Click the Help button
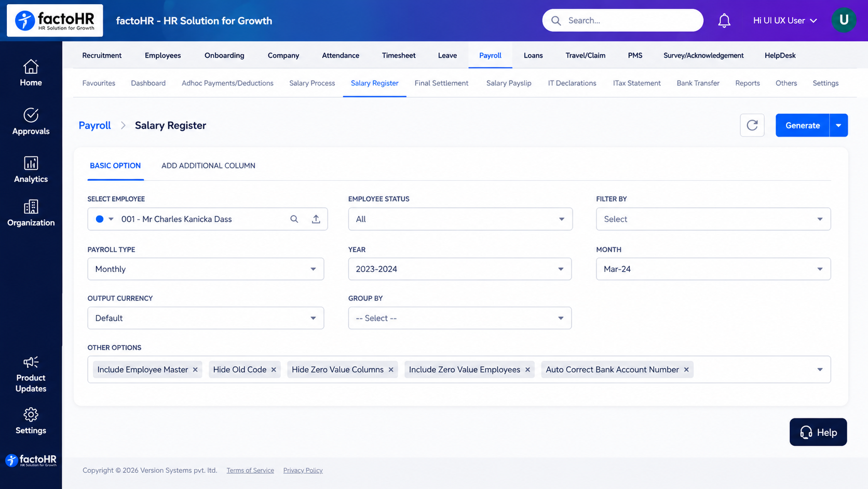The image size is (868, 489). click(x=818, y=432)
